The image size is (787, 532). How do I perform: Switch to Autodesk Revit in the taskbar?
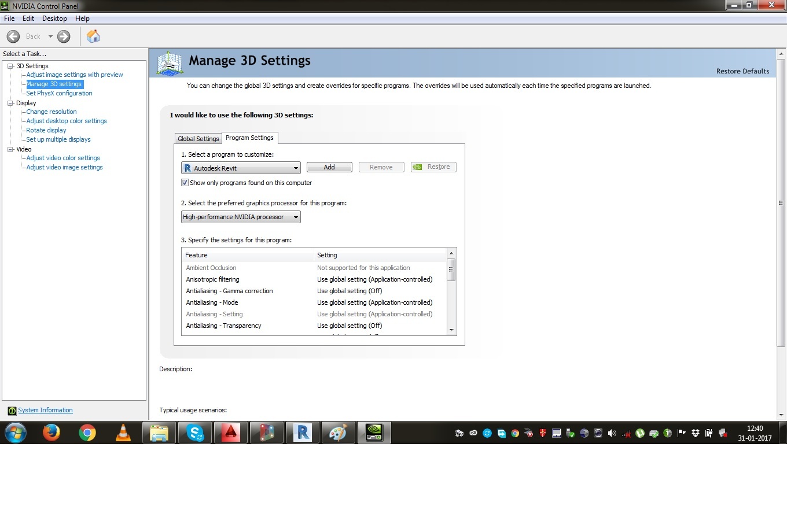coord(303,433)
